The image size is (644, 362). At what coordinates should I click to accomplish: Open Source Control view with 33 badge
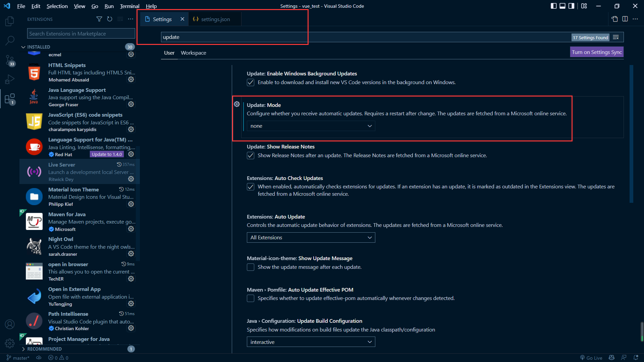click(x=10, y=60)
